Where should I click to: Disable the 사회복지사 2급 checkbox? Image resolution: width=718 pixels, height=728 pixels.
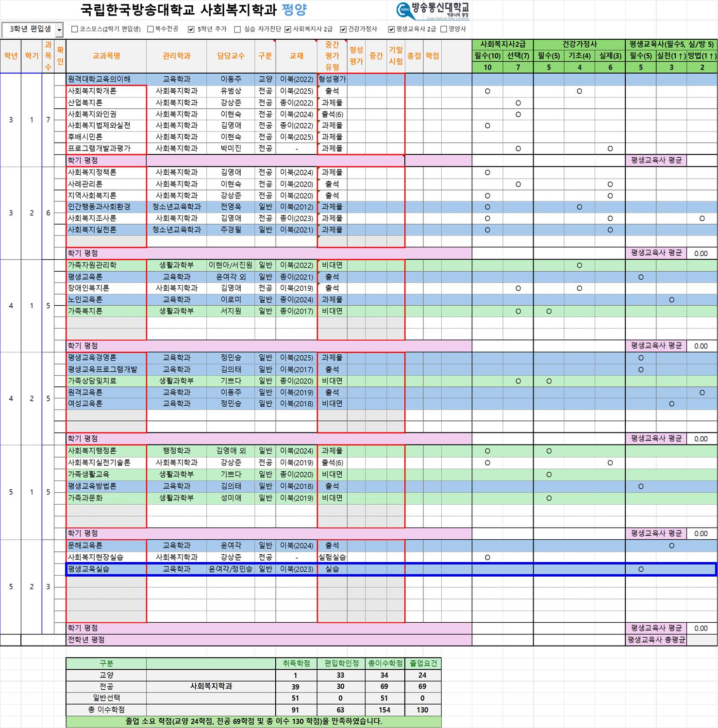[288, 29]
